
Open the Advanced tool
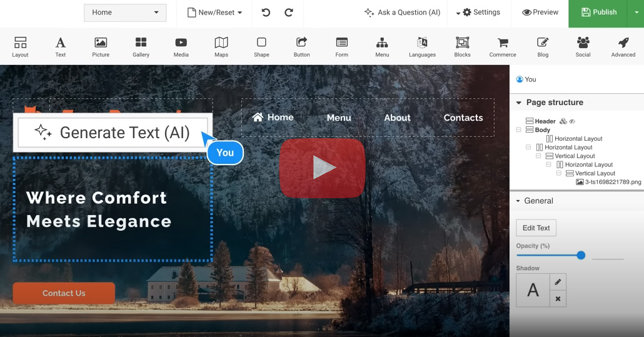(623, 47)
